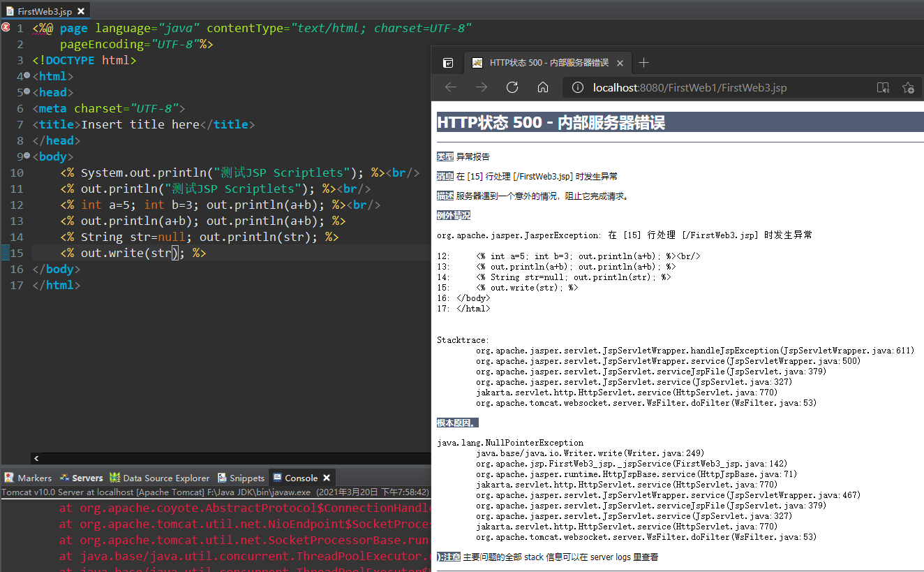
Task: Click the JSP file icon on editor tab
Action: (x=9, y=11)
